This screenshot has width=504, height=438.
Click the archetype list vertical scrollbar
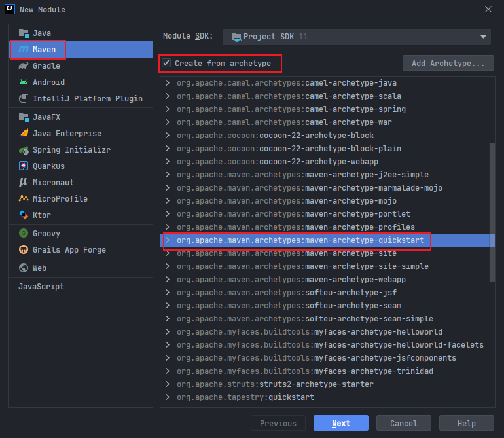click(492, 212)
